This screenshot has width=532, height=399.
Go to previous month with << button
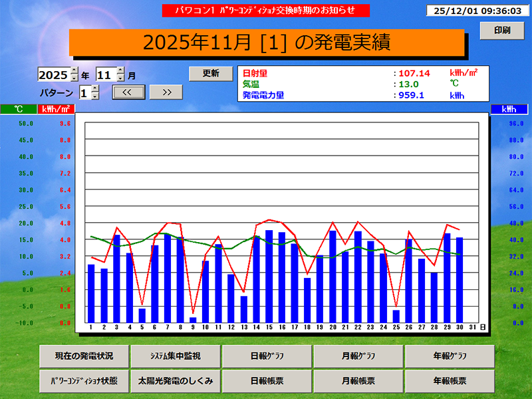(x=129, y=92)
